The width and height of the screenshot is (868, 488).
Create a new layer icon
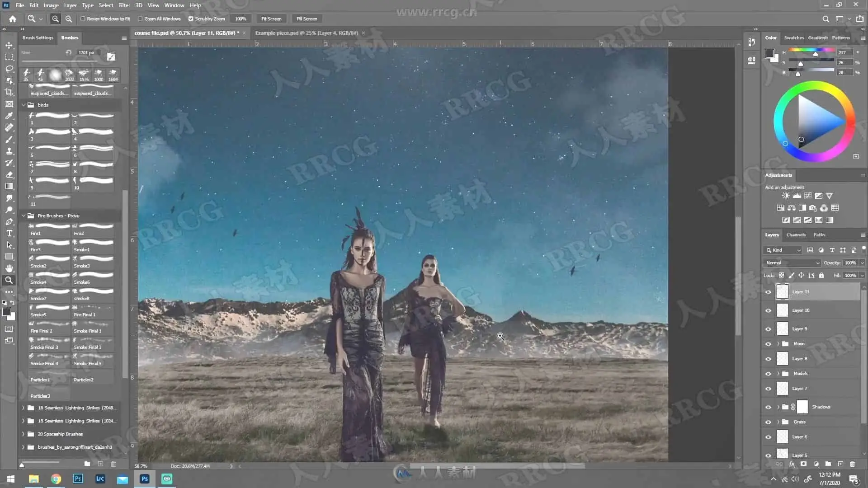pyautogui.click(x=840, y=464)
